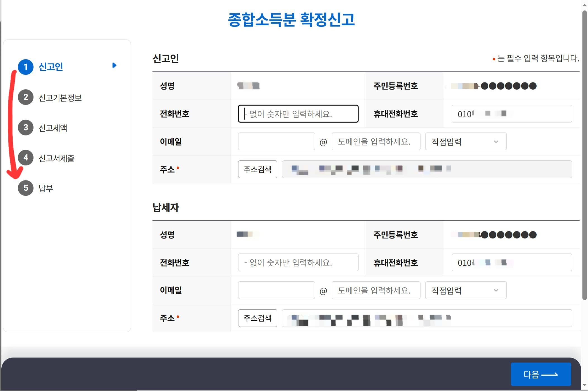Click blue arrow icon beside 신고인 step

[114, 66]
